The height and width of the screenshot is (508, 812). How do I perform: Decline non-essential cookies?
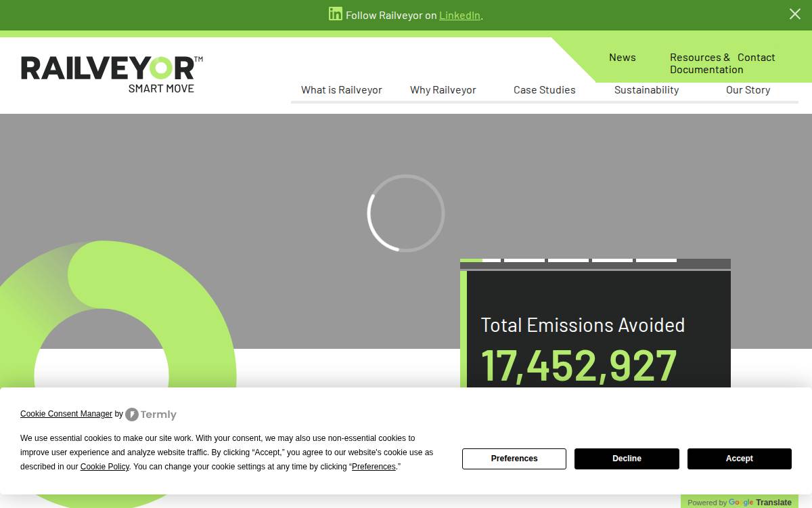pyautogui.click(x=627, y=459)
